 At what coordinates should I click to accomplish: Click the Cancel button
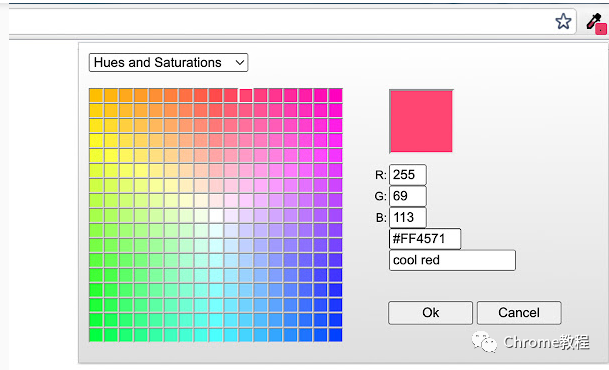[x=519, y=313]
